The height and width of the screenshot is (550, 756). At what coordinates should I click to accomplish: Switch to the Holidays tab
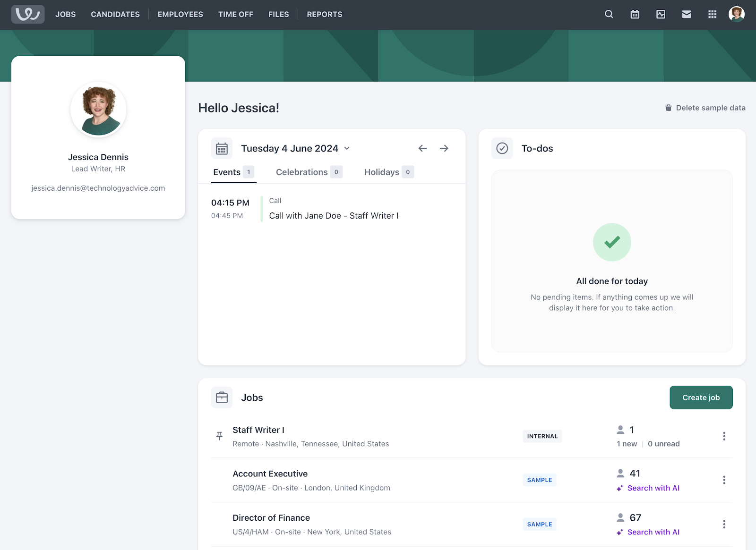point(389,172)
